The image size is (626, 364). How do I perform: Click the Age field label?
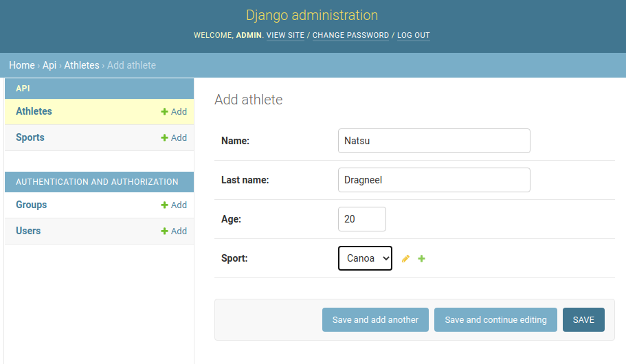pos(231,219)
